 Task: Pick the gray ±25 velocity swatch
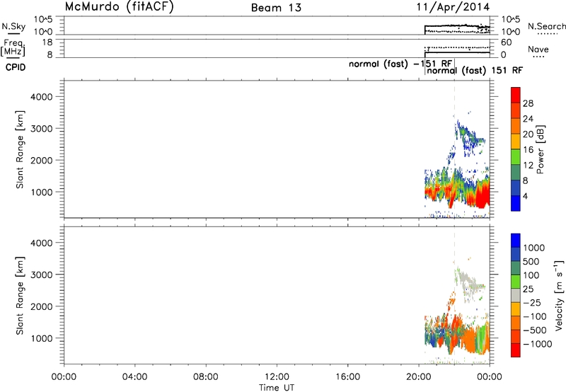point(516,296)
